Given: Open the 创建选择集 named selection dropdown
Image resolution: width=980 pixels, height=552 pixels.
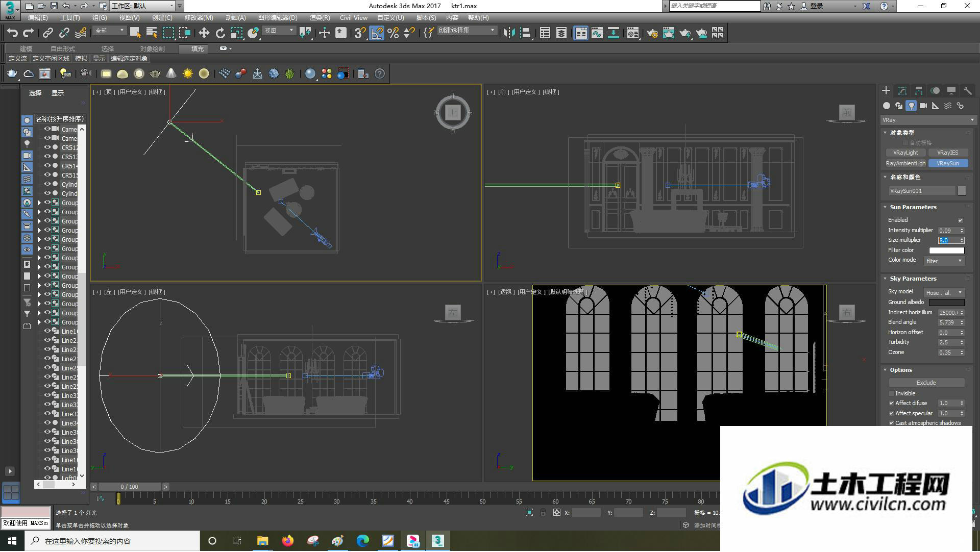Looking at the screenshot, I should (467, 31).
